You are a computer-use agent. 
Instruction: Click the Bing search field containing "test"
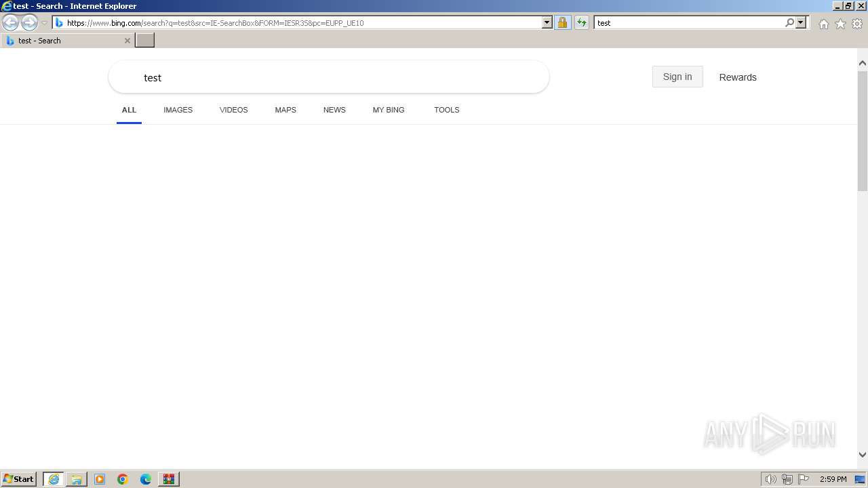pyautogui.click(x=329, y=77)
